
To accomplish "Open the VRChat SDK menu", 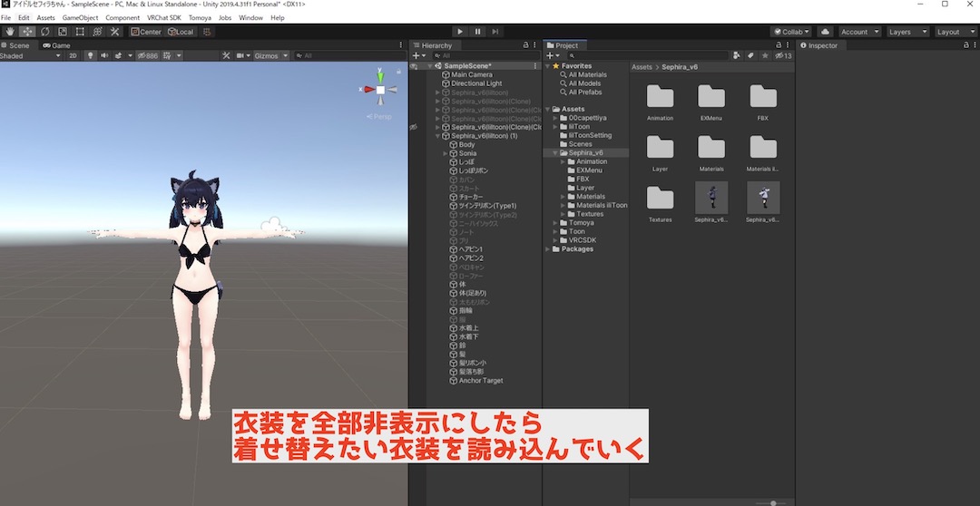I will (163, 17).
